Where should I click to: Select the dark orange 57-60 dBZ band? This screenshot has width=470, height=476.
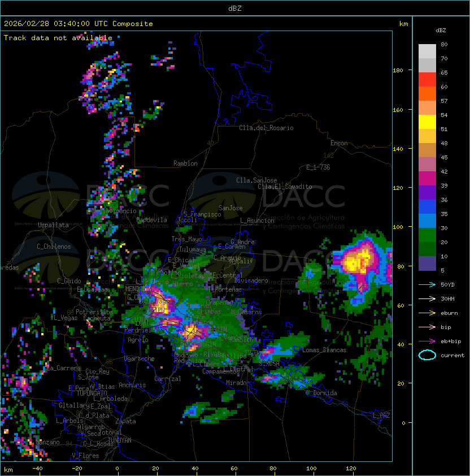pos(427,94)
